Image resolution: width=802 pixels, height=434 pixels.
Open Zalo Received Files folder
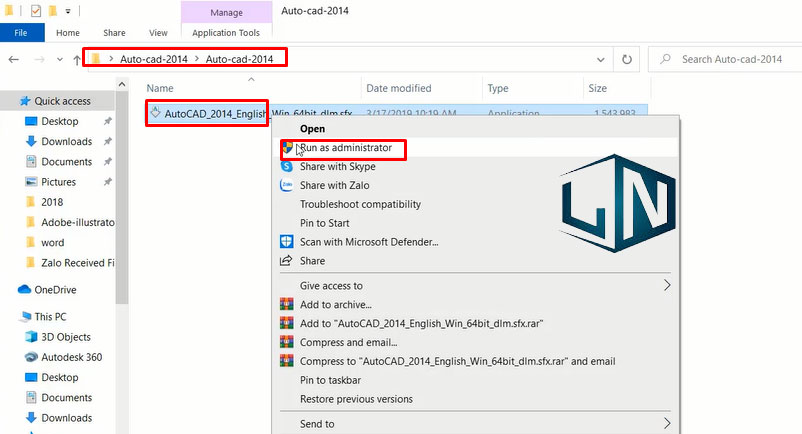point(78,263)
